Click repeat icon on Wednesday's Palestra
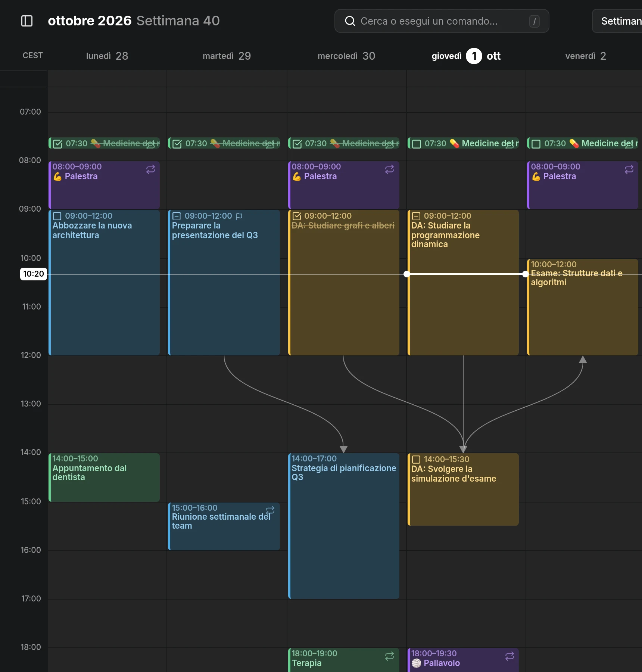This screenshot has height=672, width=642. click(389, 169)
